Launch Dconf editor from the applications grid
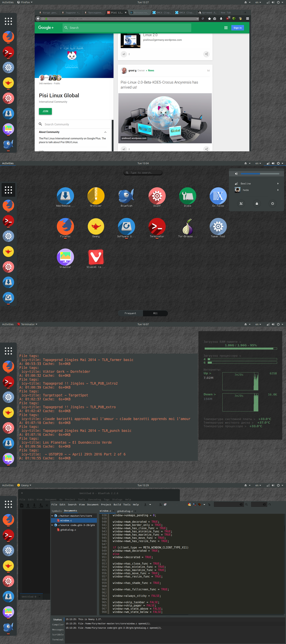 (x=157, y=197)
